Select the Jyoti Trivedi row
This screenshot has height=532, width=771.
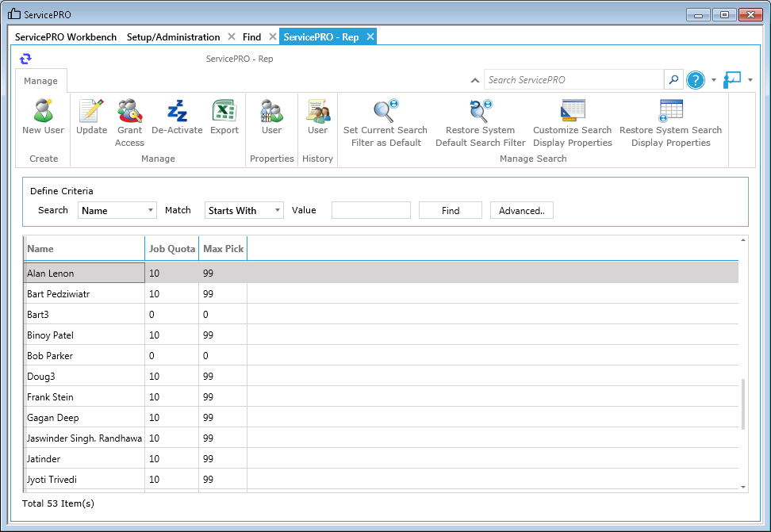381,480
